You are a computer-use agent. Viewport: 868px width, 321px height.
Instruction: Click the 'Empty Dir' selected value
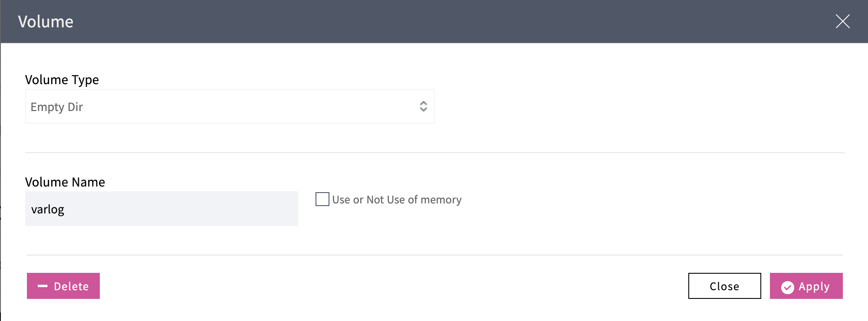(x=56, y=107)
